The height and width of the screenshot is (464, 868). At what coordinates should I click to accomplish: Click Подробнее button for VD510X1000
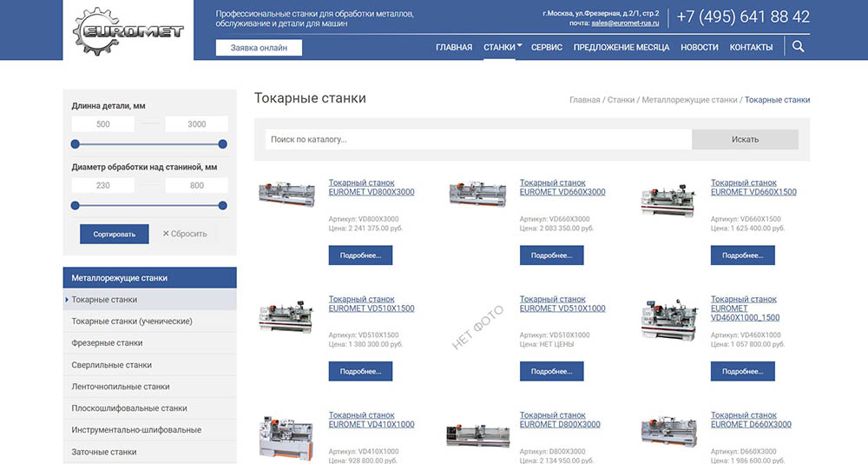pos(551,371)
